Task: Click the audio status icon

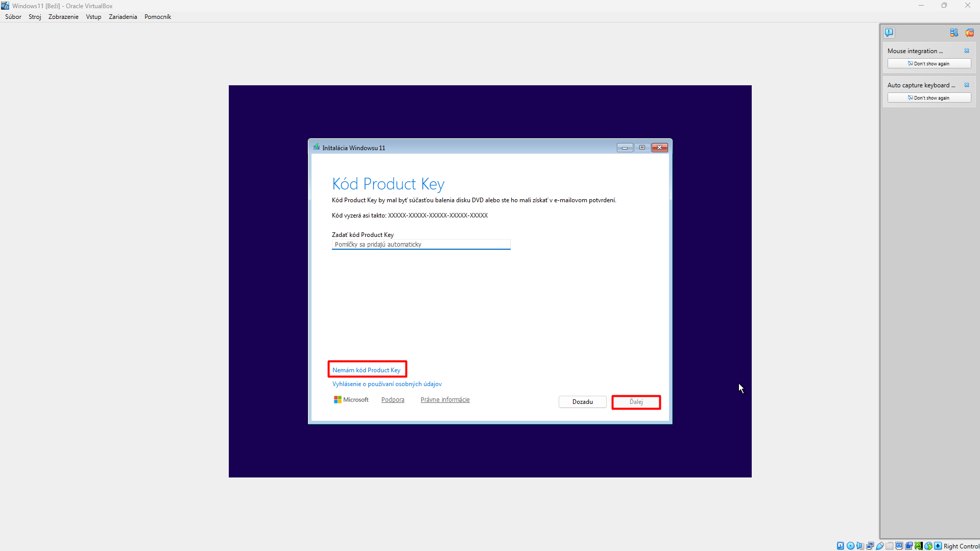Action: (860, 546)
